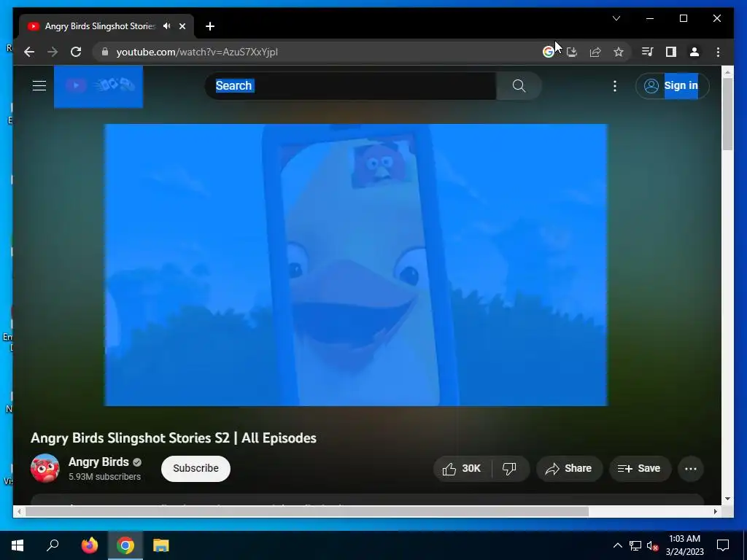This screenshot has height=560, width=747.
Task: Dislike this video
Action: click(510, 469)
